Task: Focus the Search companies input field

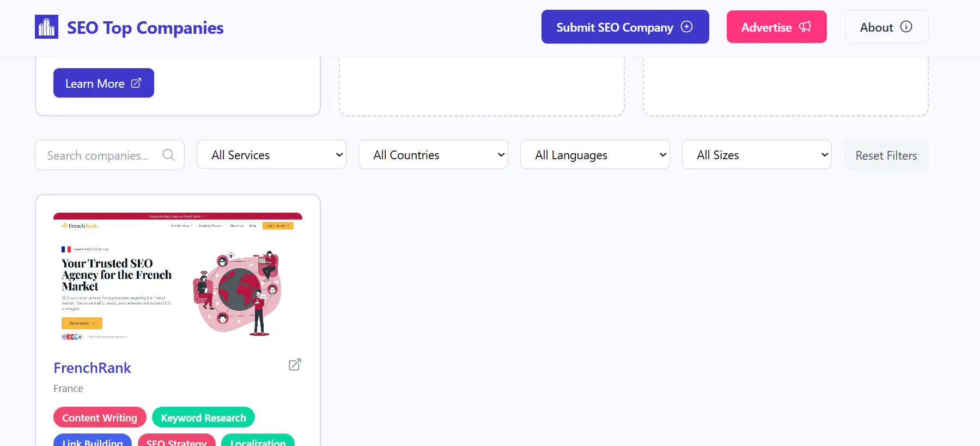Action: click(109, 155)
